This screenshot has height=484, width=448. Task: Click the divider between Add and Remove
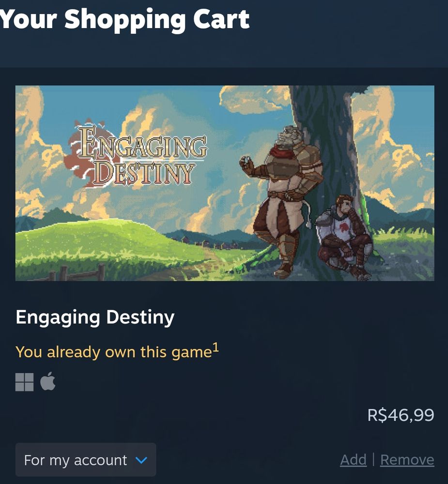pyautogui.click(x=373, y=460)
